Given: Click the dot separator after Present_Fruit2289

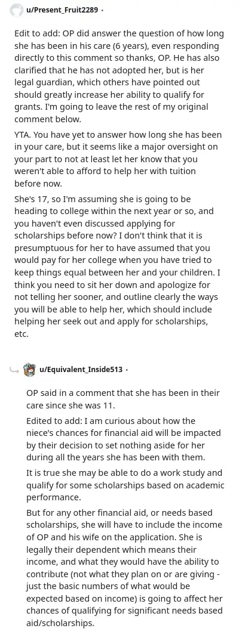Looking at the screenshot, I should [x=102, y=10].
